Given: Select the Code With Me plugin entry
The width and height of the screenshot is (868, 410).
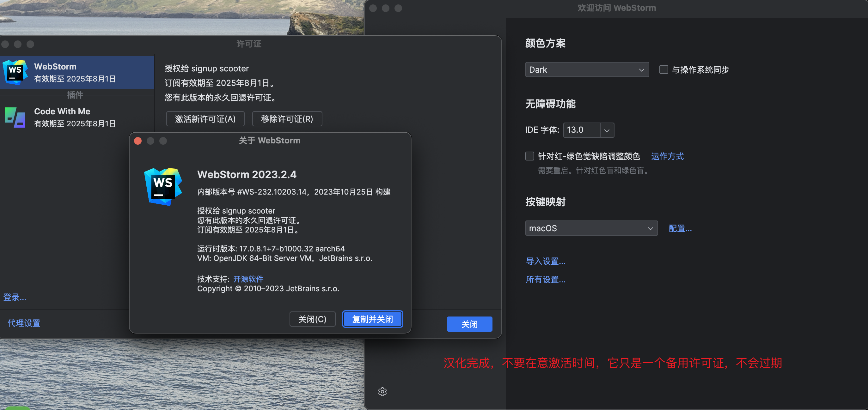Looking at the screenshot, I should (x=77, y=118).
